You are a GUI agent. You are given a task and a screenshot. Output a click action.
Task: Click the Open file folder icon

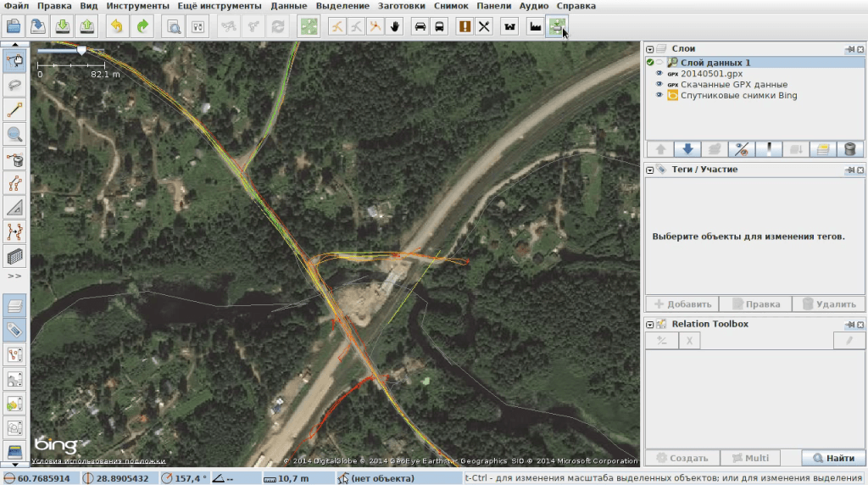(x=14, y=26)
